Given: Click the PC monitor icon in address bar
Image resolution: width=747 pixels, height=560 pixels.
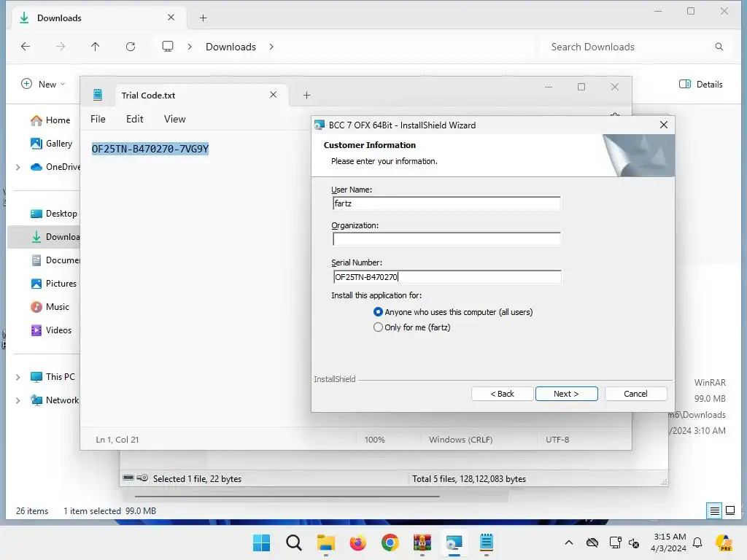Looking at the screenshot, I should pos(168,47).
